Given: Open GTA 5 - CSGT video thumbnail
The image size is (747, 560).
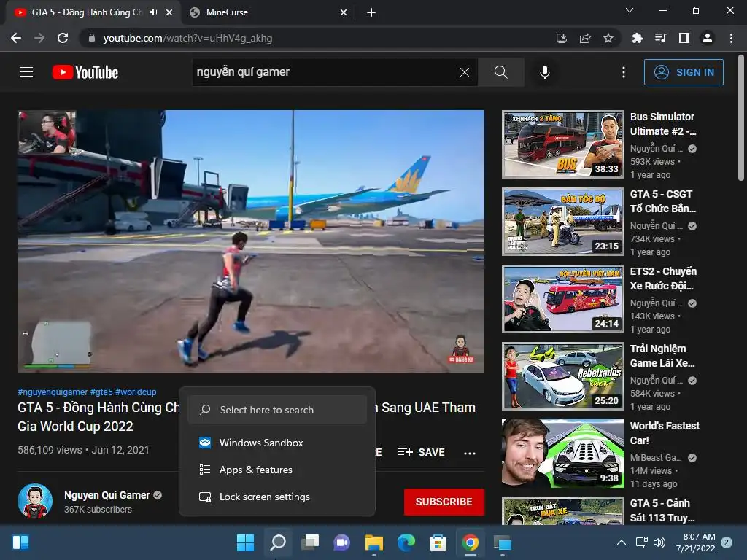Looking at the screenshot, I should (562, 222).
